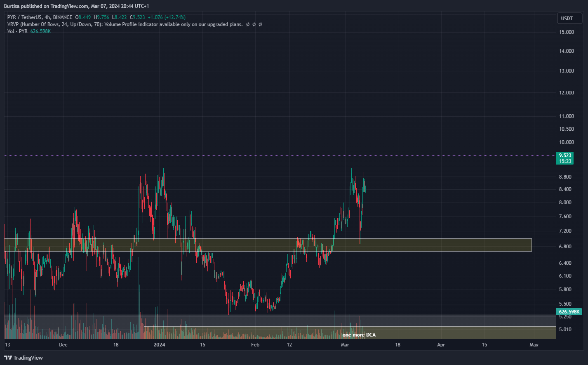Screen dimensions: 588x365
Task: Click the current price label 9.523 on axis
Action: [x=565, y=155]
